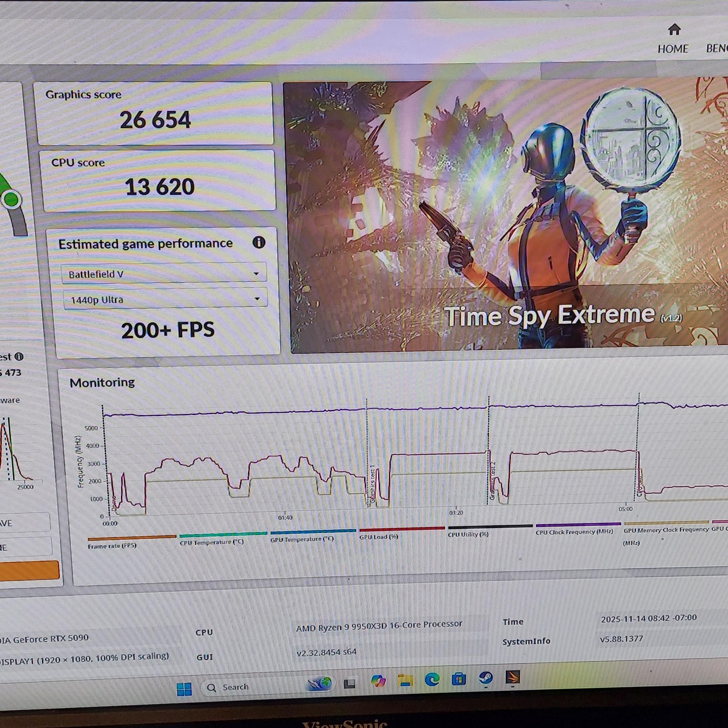Click the SystemInfo version v5.88.1377
The height and width of the screenshot is (728, 728).
[621, 639]
